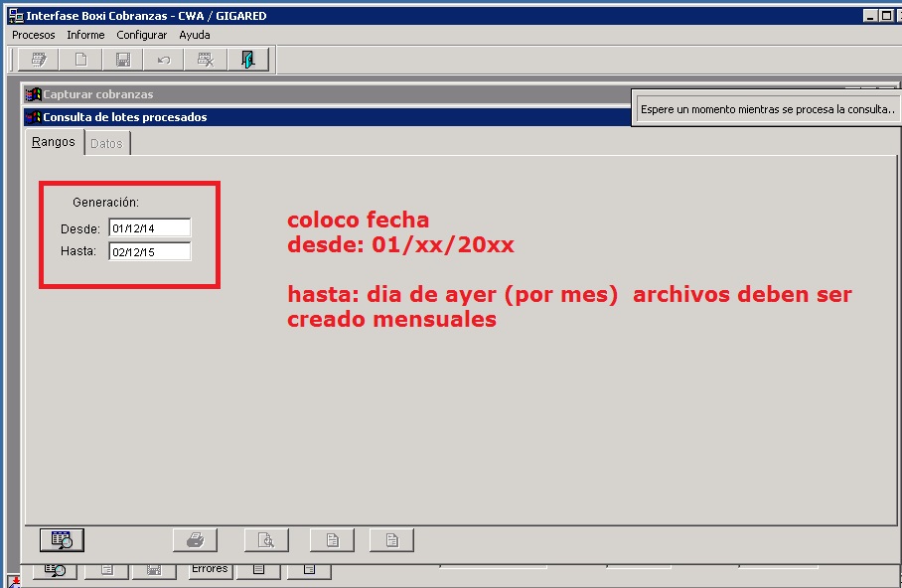This screenshot has height=588, width=902.
Task: Select the delete record icon with the X
Action: pyautogui.click(x=205, y=59)
